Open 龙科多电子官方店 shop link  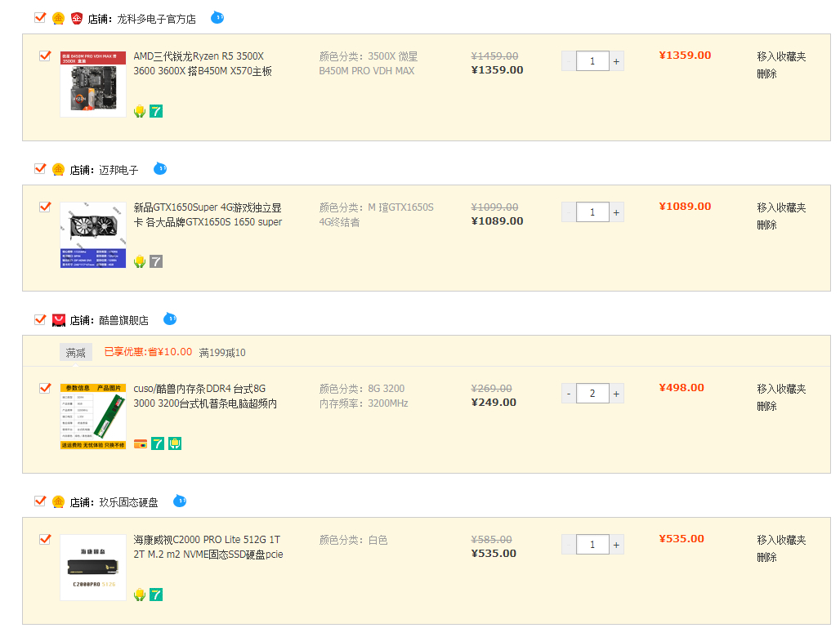click(156, 20)
